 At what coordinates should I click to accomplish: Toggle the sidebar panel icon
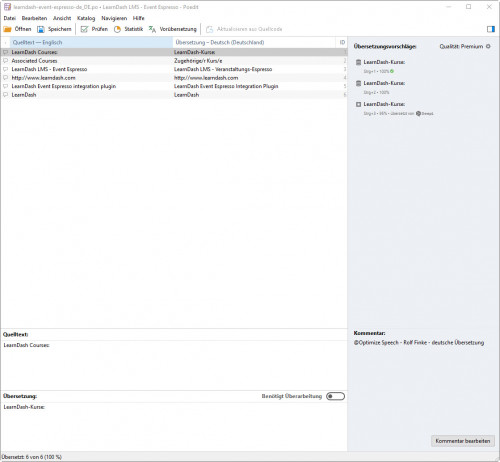pos(491,29)
